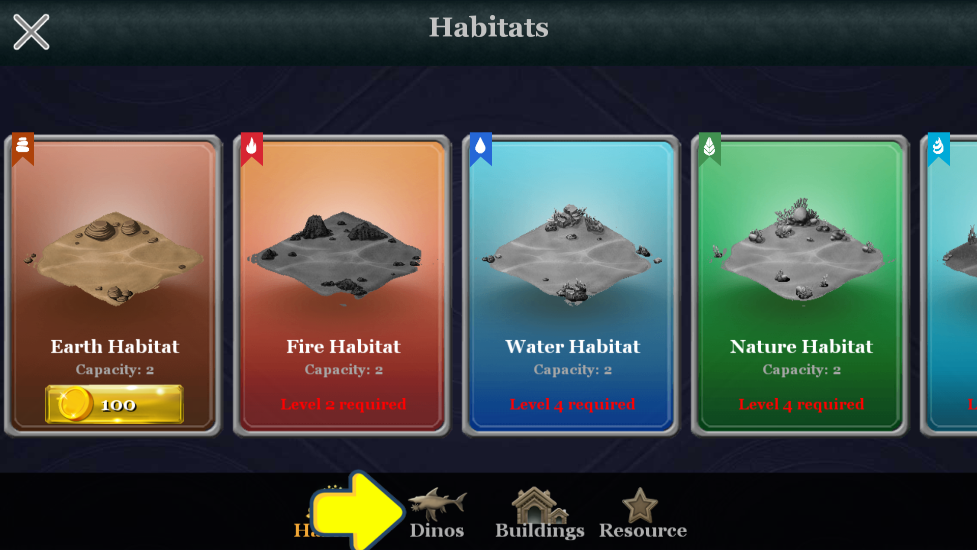Click the gold coin icon on price button
Image resolution: width=977 pixels, height=550 pixels.
pos(75,404)
